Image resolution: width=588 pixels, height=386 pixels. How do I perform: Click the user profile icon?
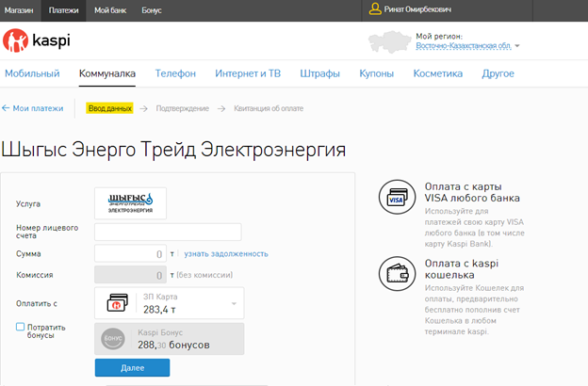point(375,9)
